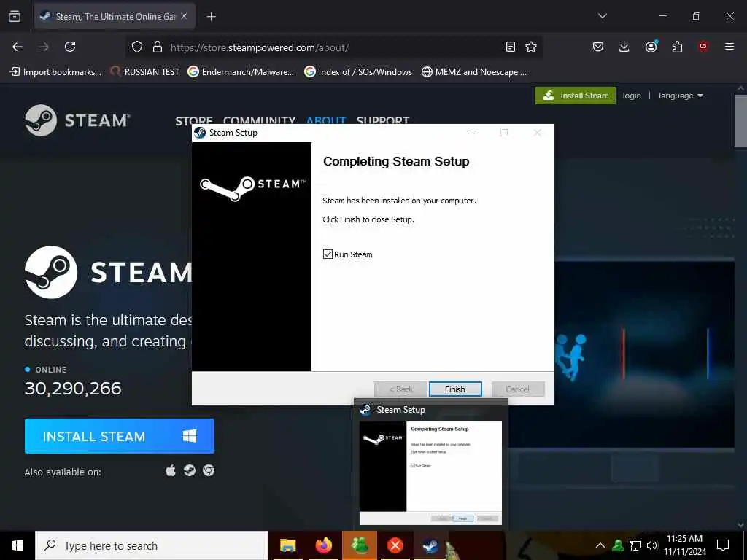This screenshot has height=560, width=747.
Task: Open the Firefox downloads panel
Action: tap(624, 47)
